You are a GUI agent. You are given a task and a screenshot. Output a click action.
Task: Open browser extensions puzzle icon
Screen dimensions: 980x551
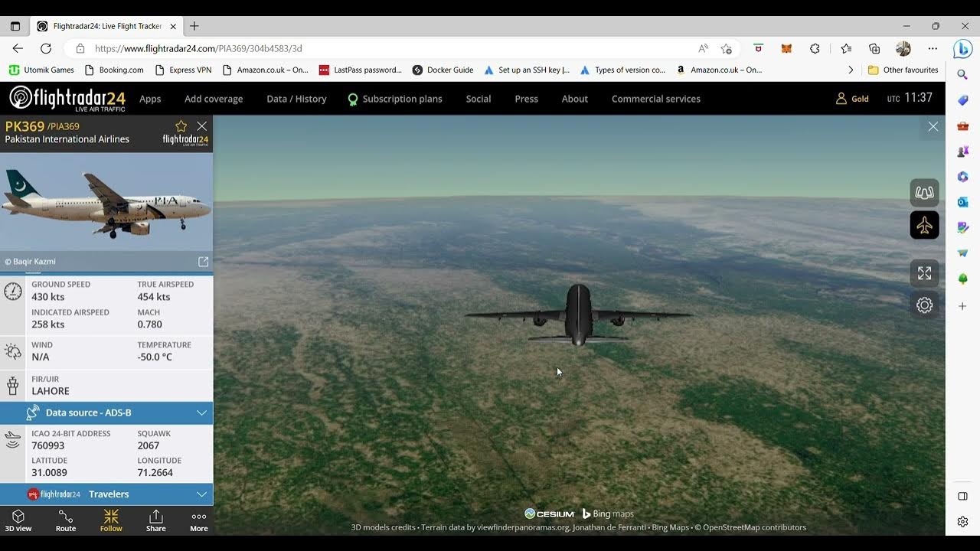pyautogui.click(x=815, y=48)
